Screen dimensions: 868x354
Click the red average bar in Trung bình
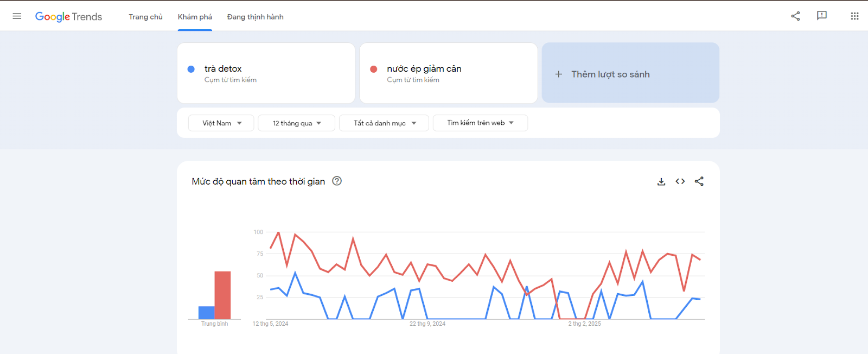point(222,295)
